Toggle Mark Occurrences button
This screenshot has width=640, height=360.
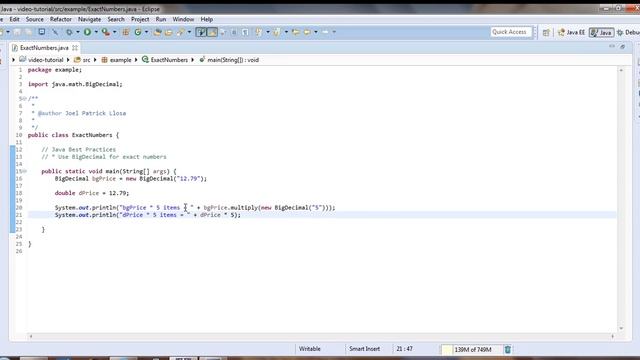212,32
